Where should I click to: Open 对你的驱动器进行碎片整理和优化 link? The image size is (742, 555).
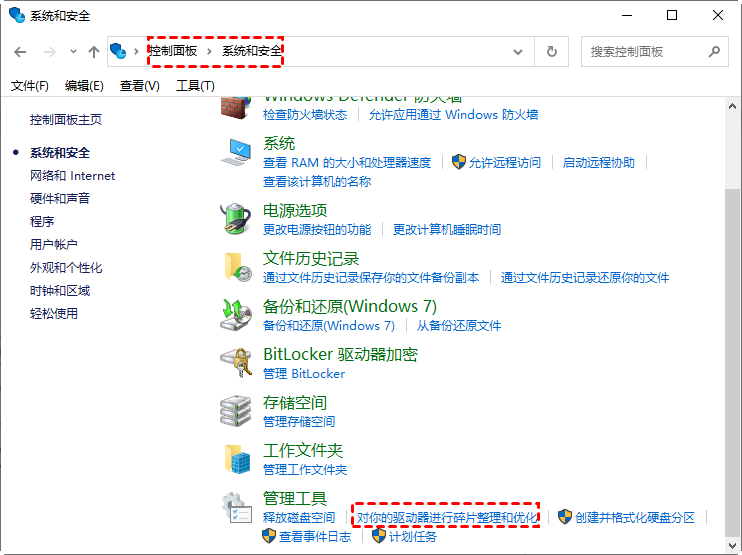(x=447, y=517)
